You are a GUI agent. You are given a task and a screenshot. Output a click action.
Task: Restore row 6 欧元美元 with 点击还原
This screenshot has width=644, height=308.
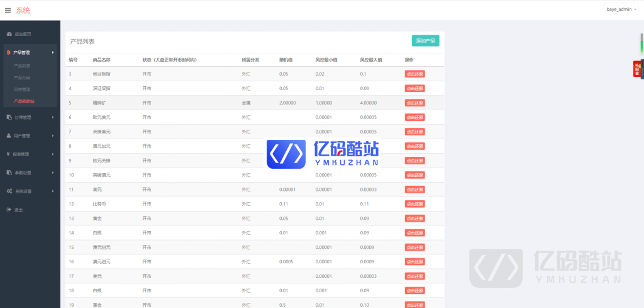[x=415, y=117]
